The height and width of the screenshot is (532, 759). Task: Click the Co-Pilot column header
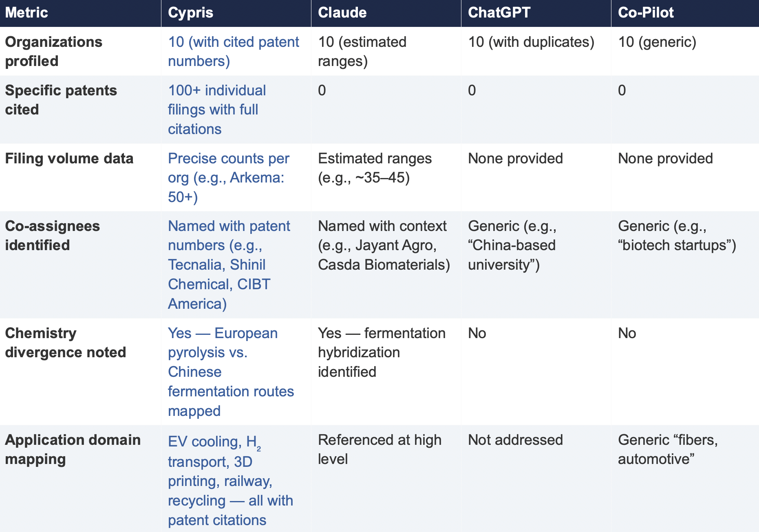point(646,13)
